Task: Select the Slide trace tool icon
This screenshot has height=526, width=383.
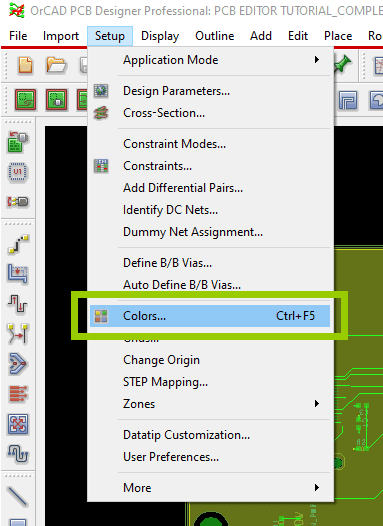Action: (17, 274)
